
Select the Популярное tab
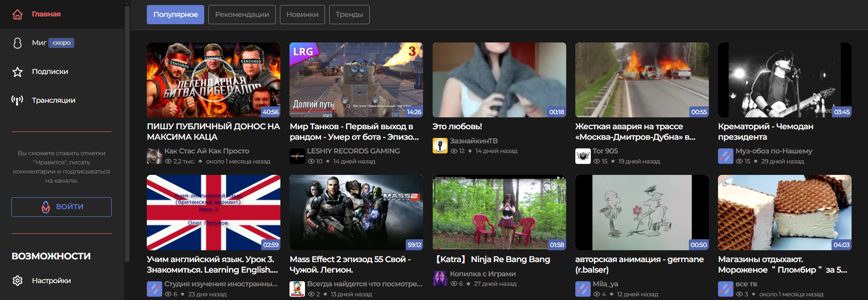pyautogui.click(x=176, y=15)
